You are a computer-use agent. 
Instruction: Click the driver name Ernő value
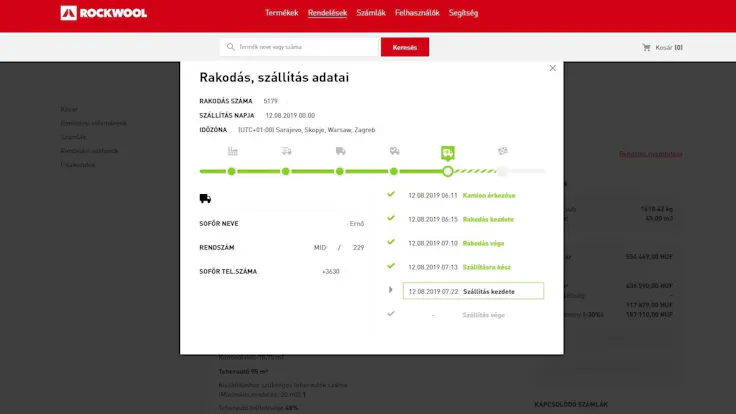(357, 223)
